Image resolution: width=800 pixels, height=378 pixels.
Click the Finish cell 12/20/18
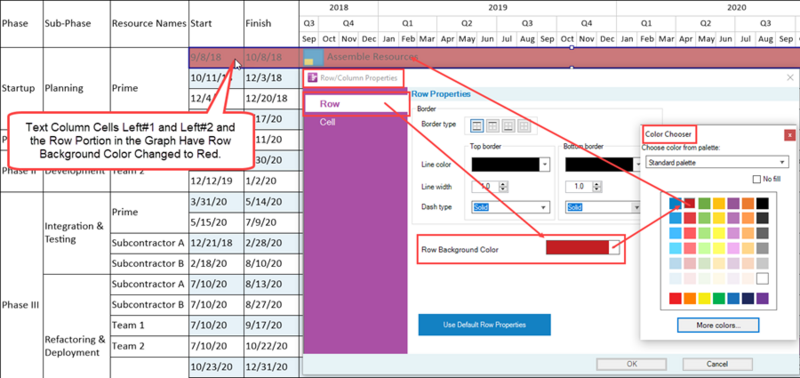(271, 98)
